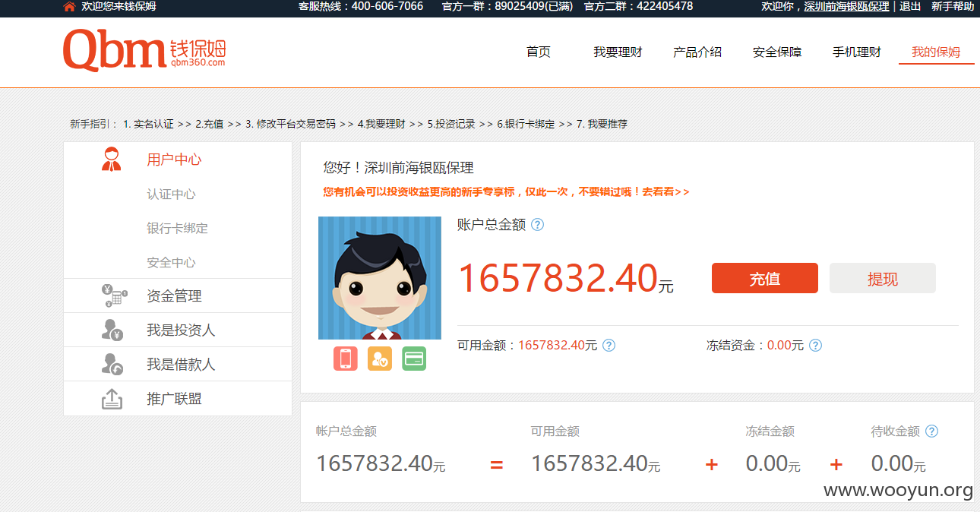Click help icon next to 待收金额
Viewport: 980px width, 512px height.
click(931, 431)
